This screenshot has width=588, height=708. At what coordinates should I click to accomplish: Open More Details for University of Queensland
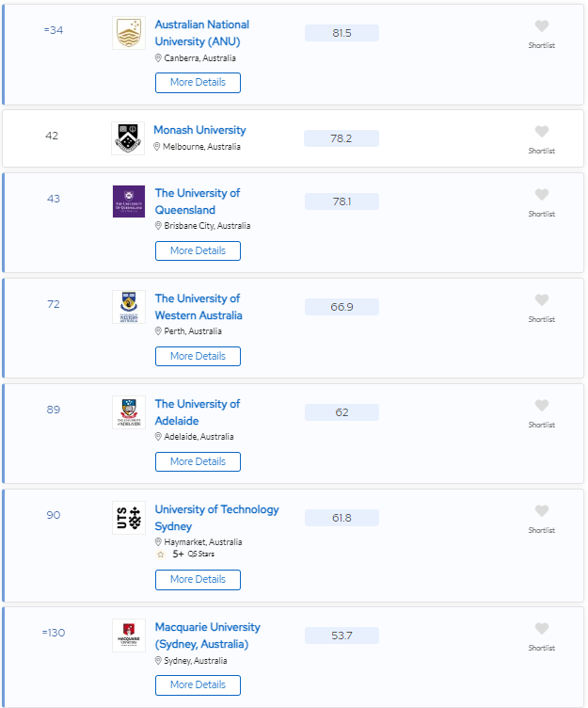coord(198,251)
